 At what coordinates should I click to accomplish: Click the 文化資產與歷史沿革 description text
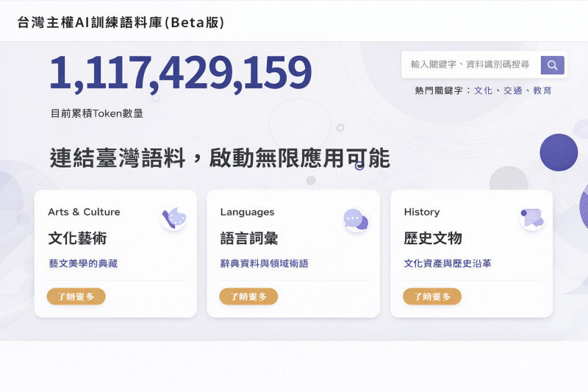click(x=447, y=263)
